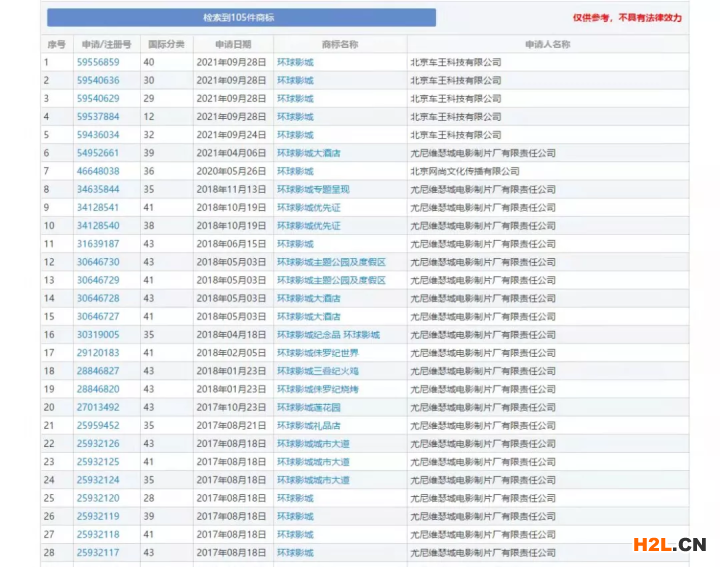Select date 2021年04月06日 cell
Viewport: 720px width, 567px height.
(x=231, y=153)
